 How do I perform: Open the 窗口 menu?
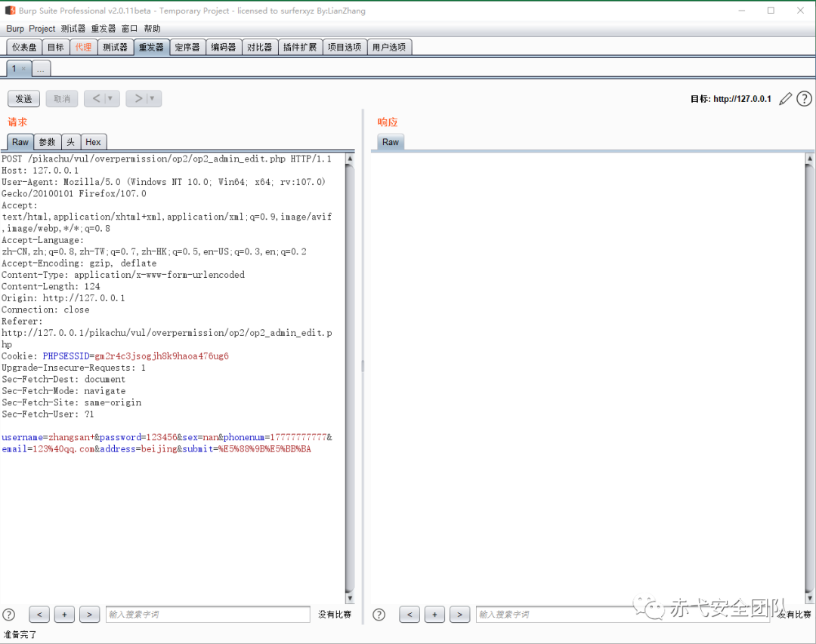[130, 29]
